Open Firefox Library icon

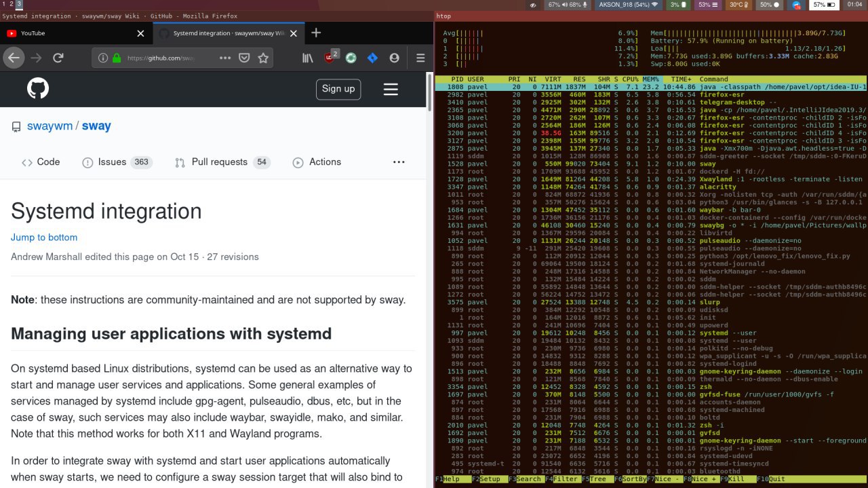(x=307, y=58)
